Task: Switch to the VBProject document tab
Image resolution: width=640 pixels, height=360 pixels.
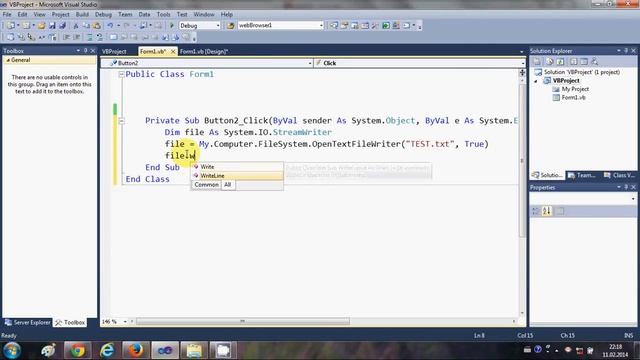Action: coord(114,51)
